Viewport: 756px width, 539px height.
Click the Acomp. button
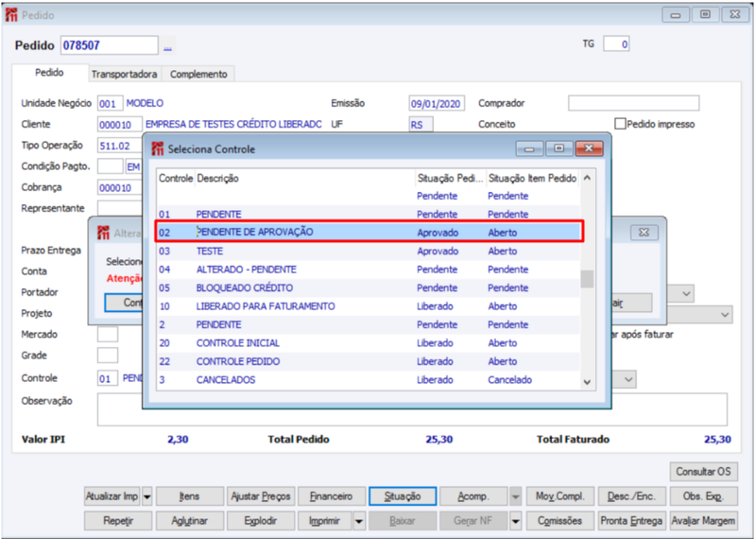[x=473, y=496]
